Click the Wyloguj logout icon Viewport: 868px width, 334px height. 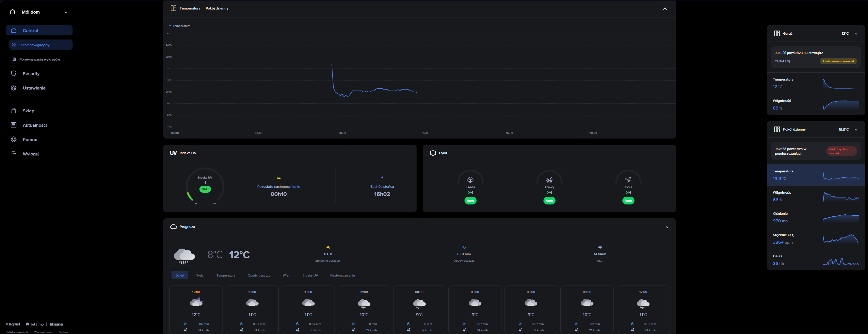pyautogui.click(x=14, y=154)
